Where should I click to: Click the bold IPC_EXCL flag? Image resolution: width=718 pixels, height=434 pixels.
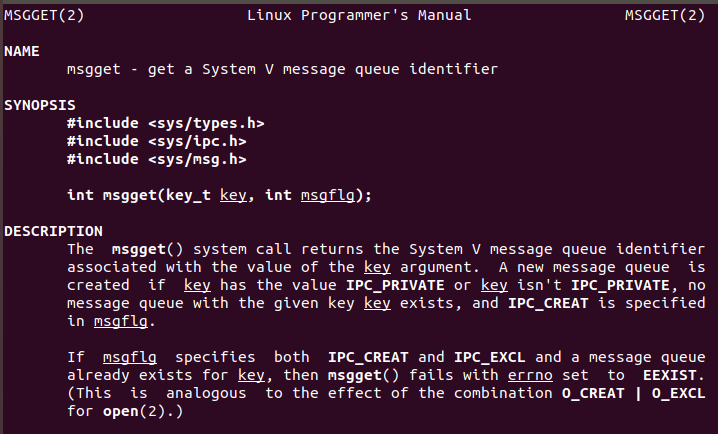(490, 358)
